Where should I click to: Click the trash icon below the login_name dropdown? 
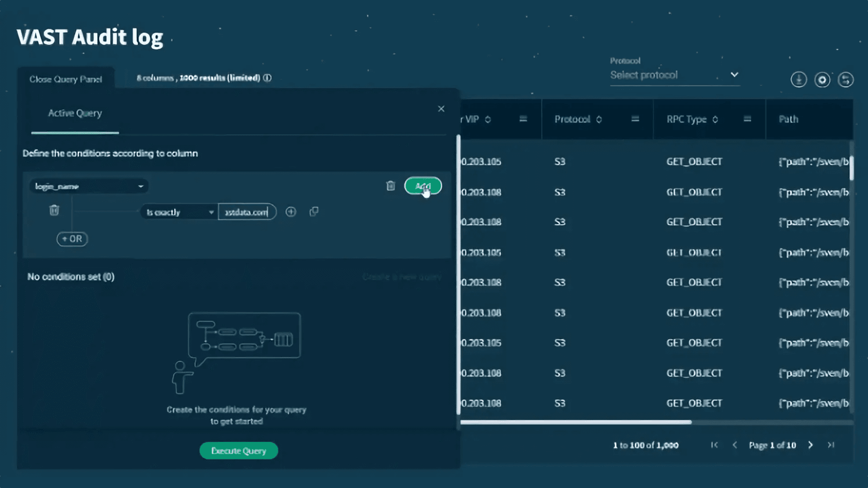pyautogui.click(x=54, y=210)
